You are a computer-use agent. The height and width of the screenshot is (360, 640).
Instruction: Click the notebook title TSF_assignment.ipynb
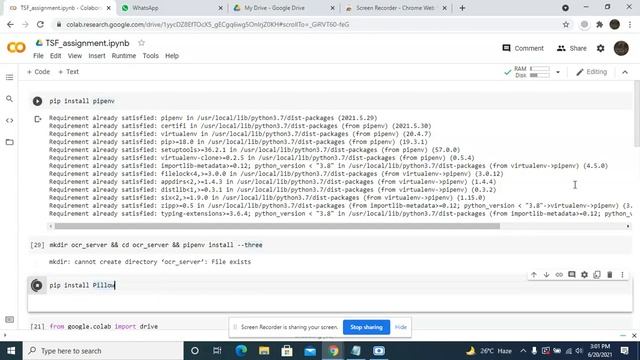click(87, 43)
